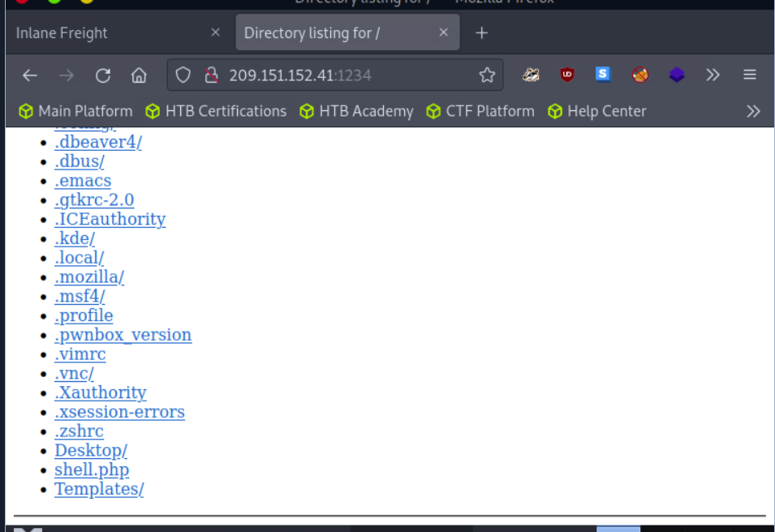Open the uBlock Origin extension icon
775x532 pixels.
[x=567, y=75]
